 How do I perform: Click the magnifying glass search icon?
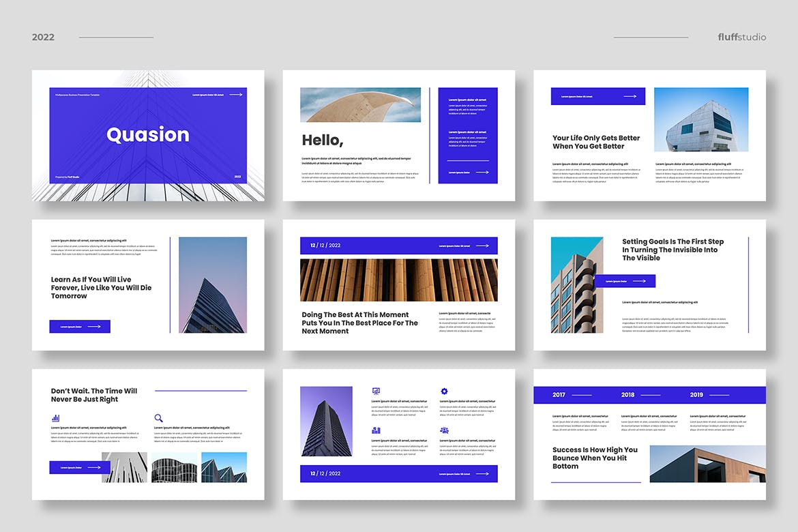tap(158, 417)
